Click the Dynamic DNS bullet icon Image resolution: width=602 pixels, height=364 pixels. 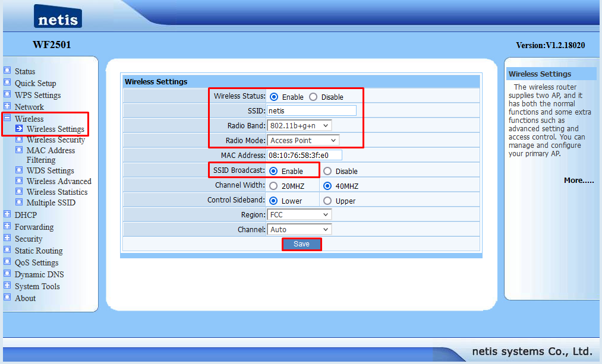click(x=7, y=274)
